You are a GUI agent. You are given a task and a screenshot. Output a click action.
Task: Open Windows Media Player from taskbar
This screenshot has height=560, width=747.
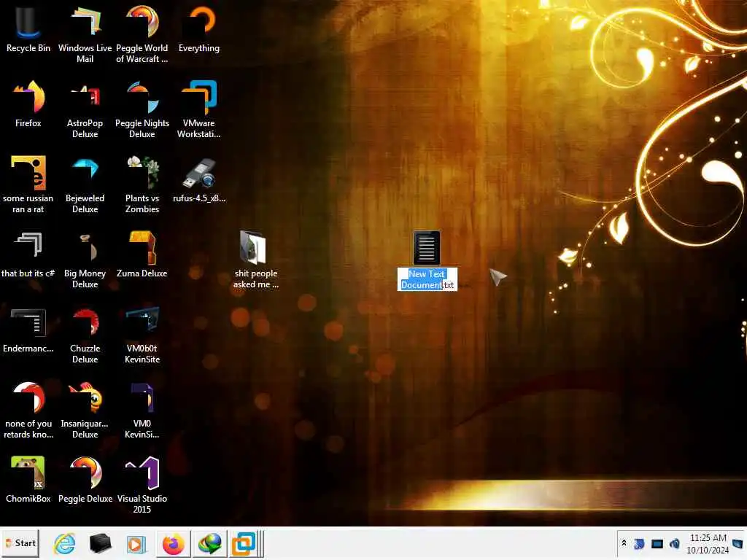pos(136,543)
